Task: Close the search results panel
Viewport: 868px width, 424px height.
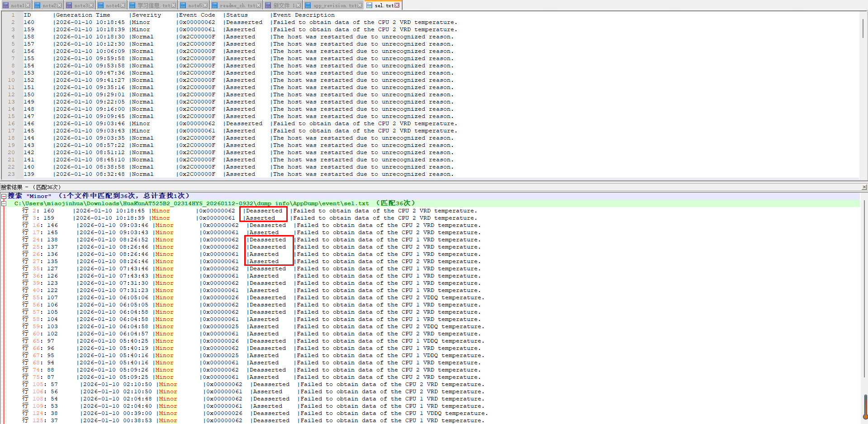Action: [x=864, y=187]
